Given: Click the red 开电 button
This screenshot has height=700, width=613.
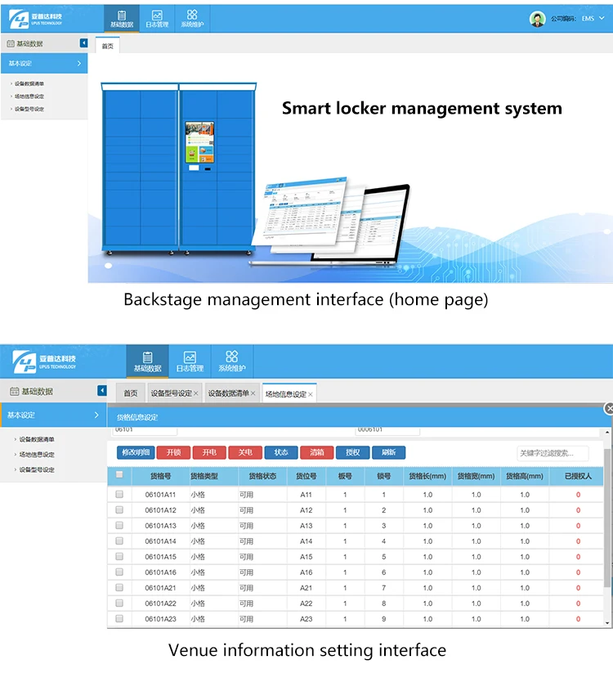Looking at the screenshot, I should point(209,452).
